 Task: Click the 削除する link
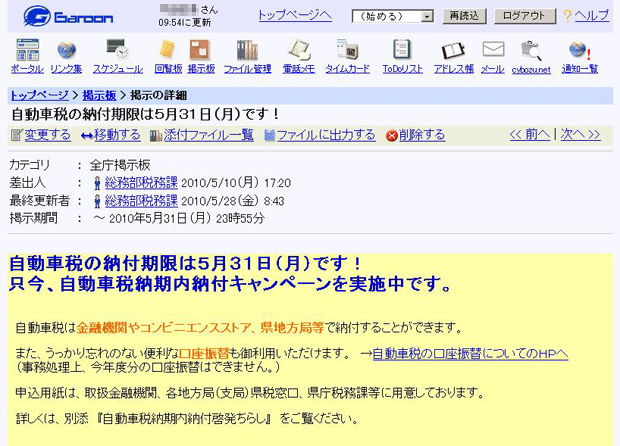click(422, 135)
